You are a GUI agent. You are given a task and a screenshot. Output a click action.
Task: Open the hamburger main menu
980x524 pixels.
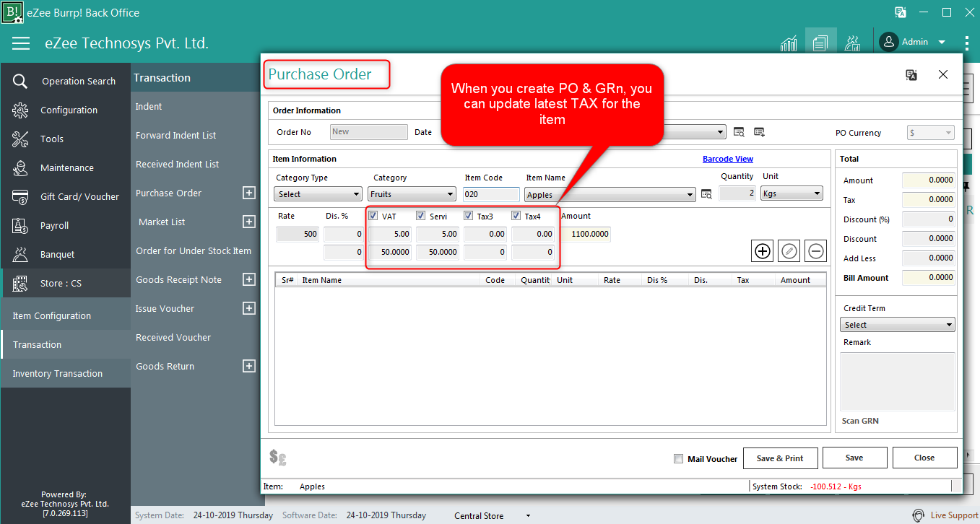tap(21, 43)
